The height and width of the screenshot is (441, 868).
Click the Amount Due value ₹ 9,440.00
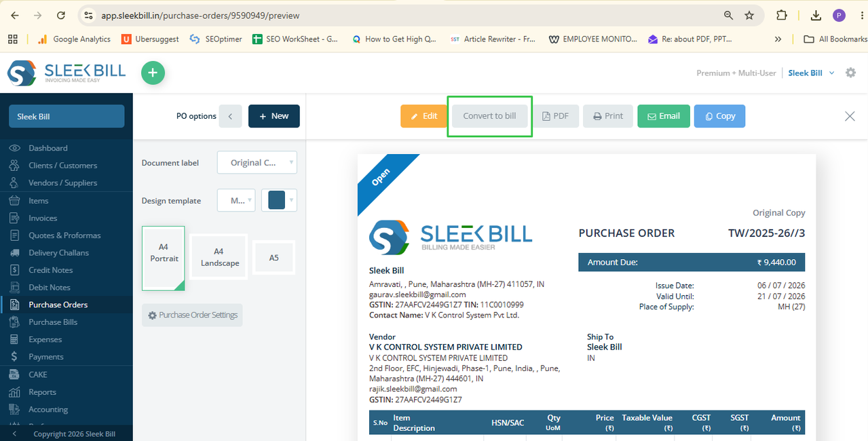point(776,262)
